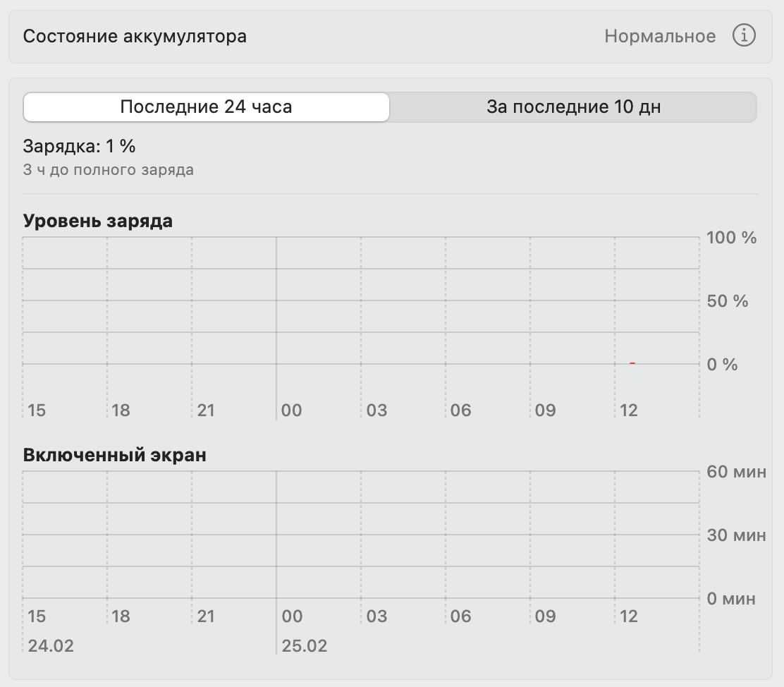Click the red charge marker on chart
Viewport: 784px width, 687px height.
click(x=632, y=363)
